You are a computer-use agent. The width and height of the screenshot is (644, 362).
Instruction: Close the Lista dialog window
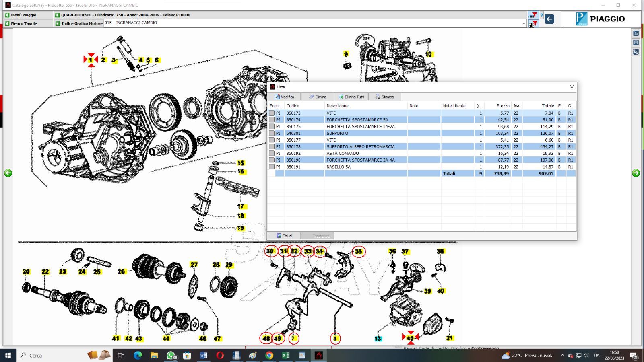(572, 87)
